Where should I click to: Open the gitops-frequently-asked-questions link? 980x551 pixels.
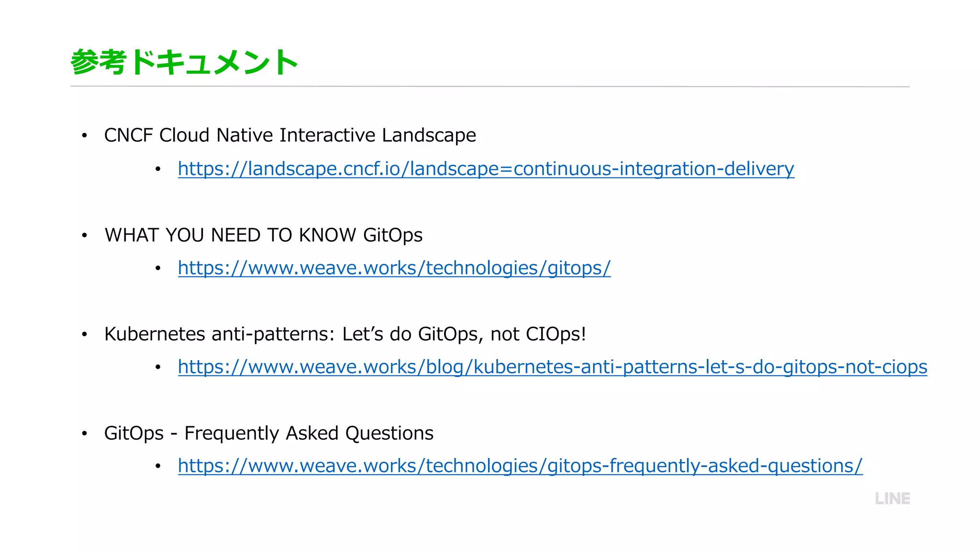click(x=520, y=466)
